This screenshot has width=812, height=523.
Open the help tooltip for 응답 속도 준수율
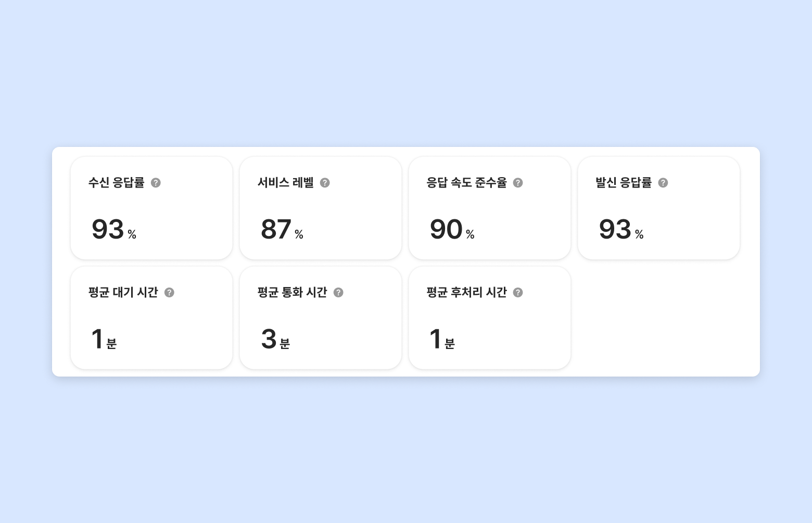pyautogui.click(x=518, y=183)
